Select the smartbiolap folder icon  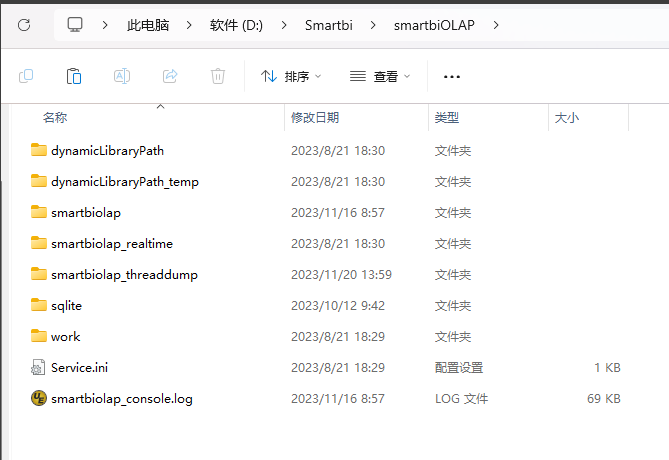pos(39,212)
